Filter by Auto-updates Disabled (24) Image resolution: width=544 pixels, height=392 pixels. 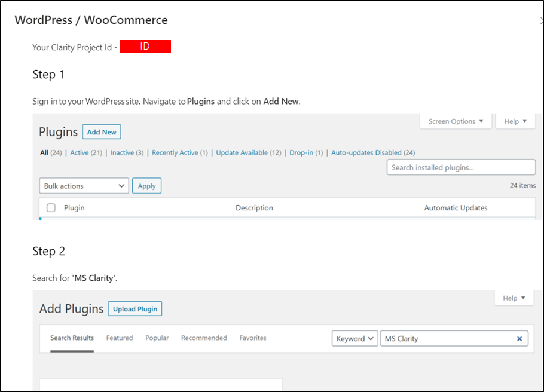tap(372, 153)
